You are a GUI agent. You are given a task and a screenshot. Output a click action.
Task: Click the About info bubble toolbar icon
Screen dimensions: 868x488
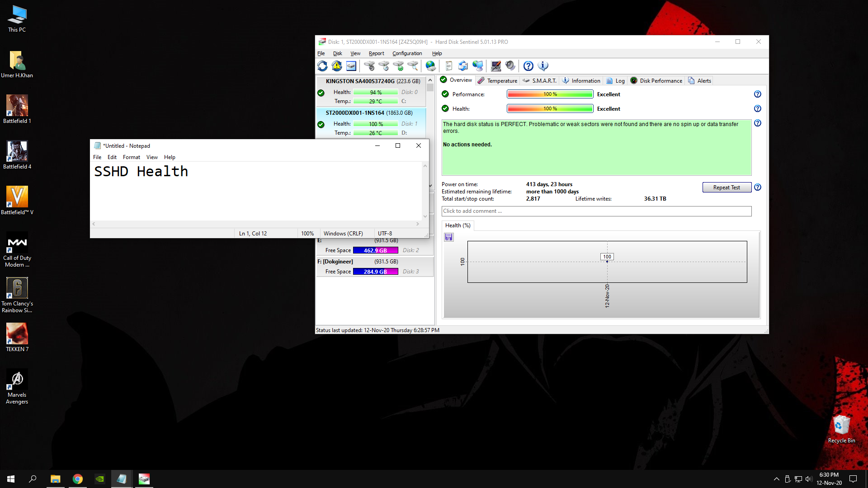543,66
